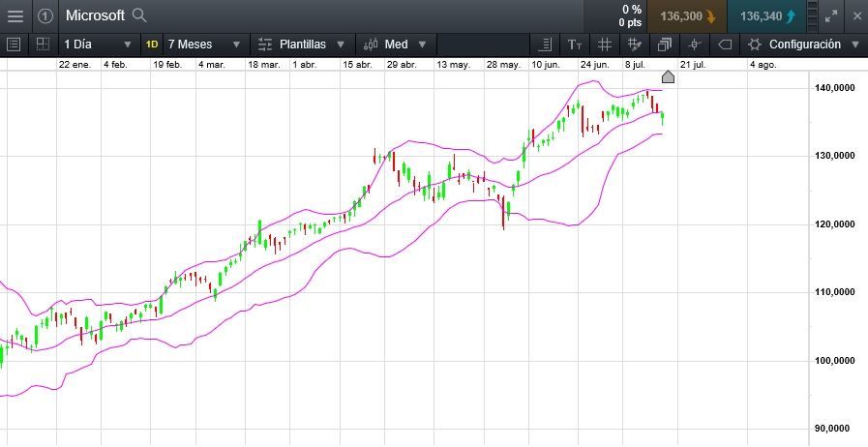Click the 18 mar. date label
868x447 pixels.
(x=263, y=65)
